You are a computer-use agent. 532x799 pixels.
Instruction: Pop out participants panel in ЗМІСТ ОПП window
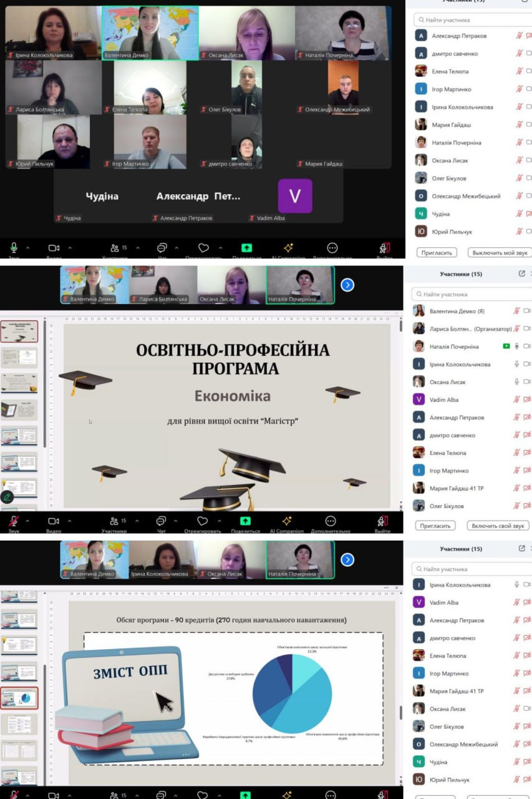point(522,548)
